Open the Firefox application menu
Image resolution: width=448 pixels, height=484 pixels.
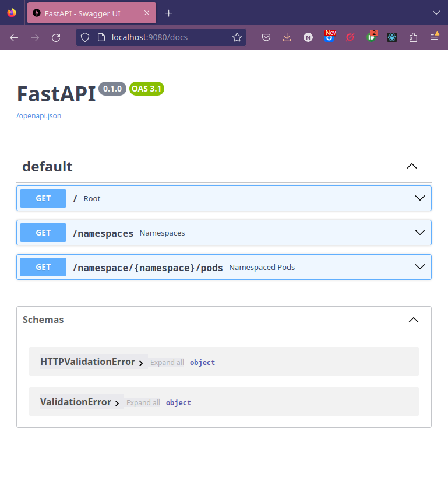coord(435,36)
